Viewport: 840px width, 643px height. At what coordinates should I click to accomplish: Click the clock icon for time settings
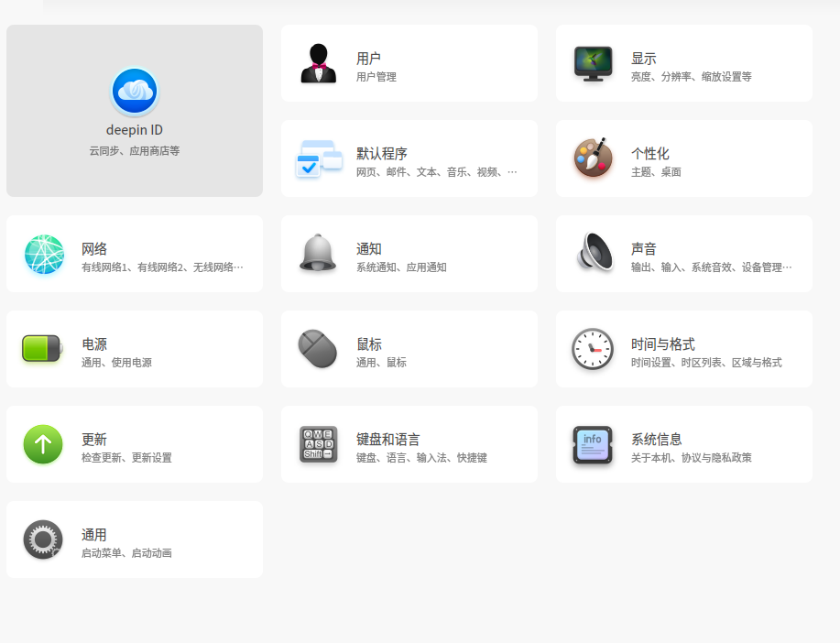point(593,349)
